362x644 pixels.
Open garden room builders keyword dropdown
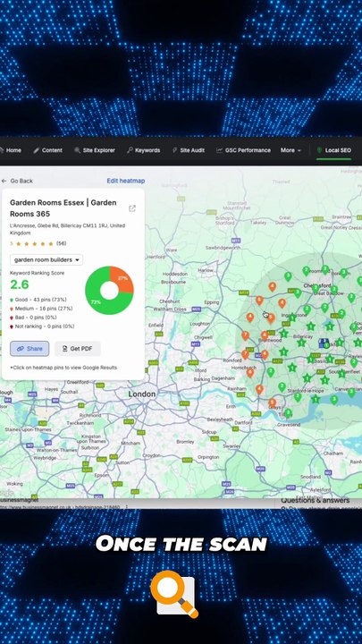(x=46, y=259)
